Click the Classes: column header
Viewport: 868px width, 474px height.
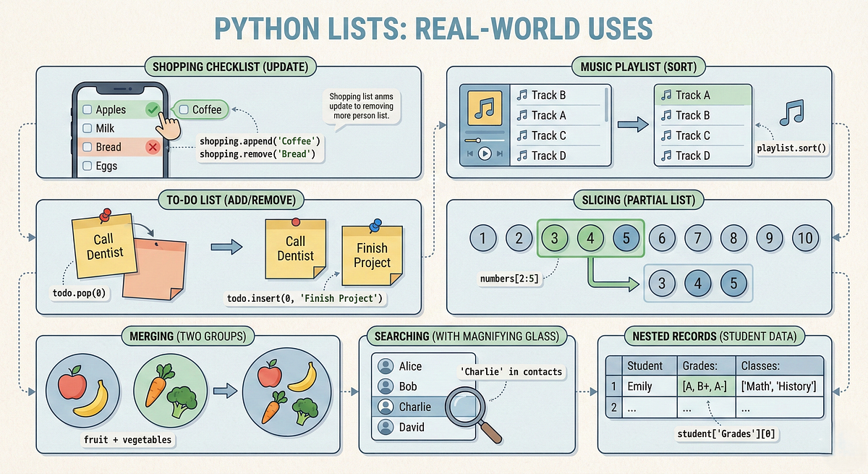[779, 365]
